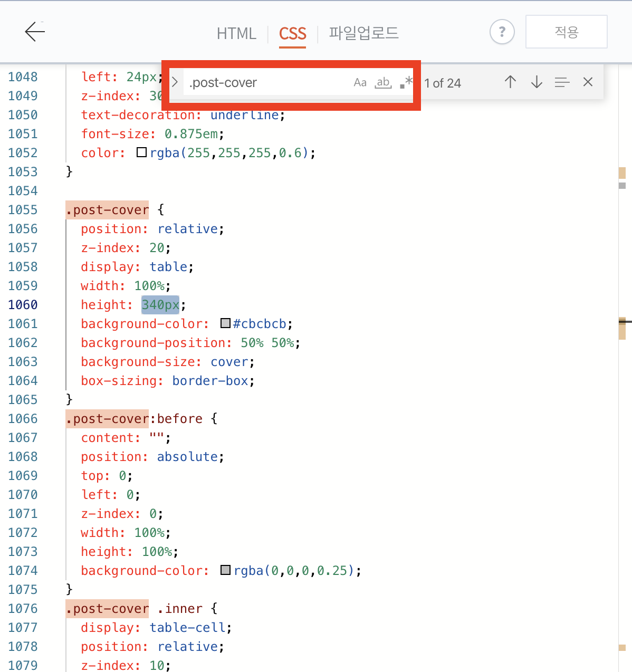Click line number 1066

[x=23, y=419]
